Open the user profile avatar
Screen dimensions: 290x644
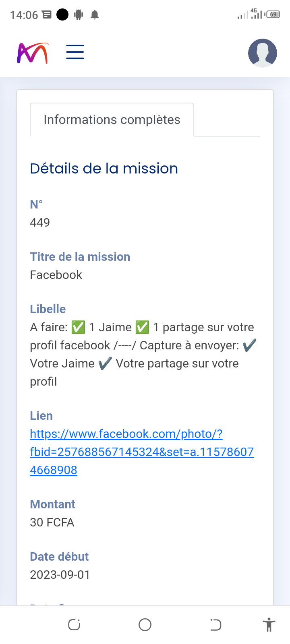click(262, 53)
